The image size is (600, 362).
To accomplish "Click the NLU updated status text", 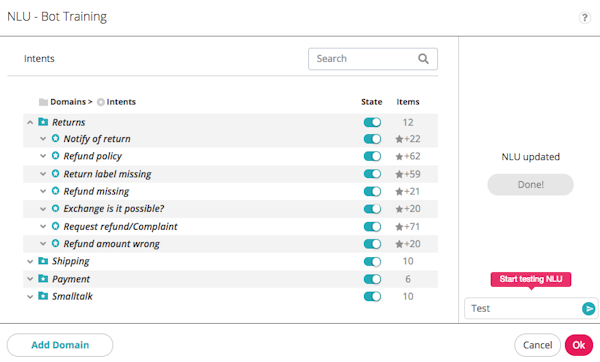I will tap(530, 157).
